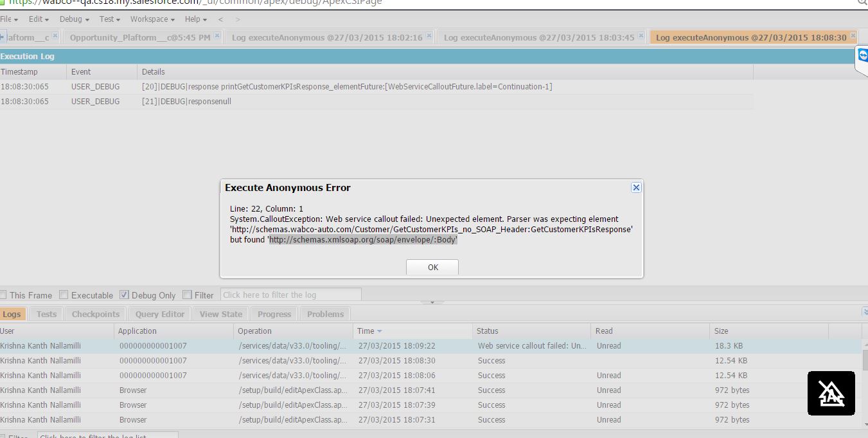Click the black crossed-out overlay icon
This screenshot has width=868, height=438.
click(x=831, y=393)
